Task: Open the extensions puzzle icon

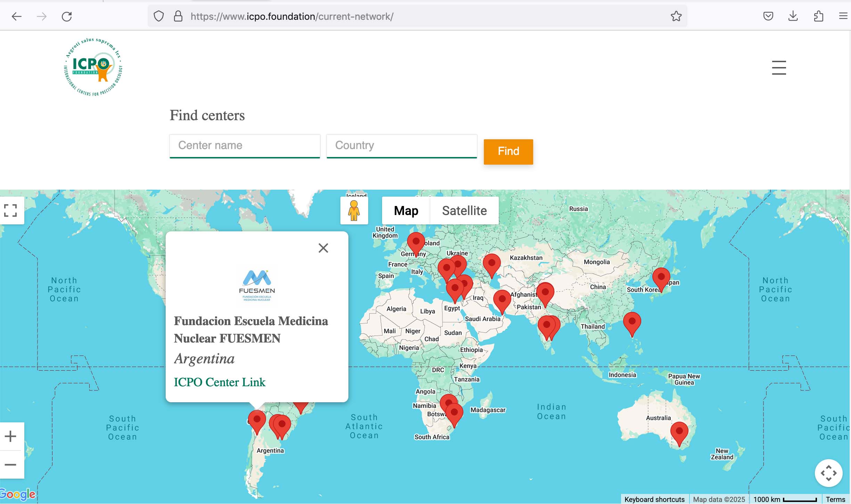Action: pyautogui.click(x=818, y=16)
